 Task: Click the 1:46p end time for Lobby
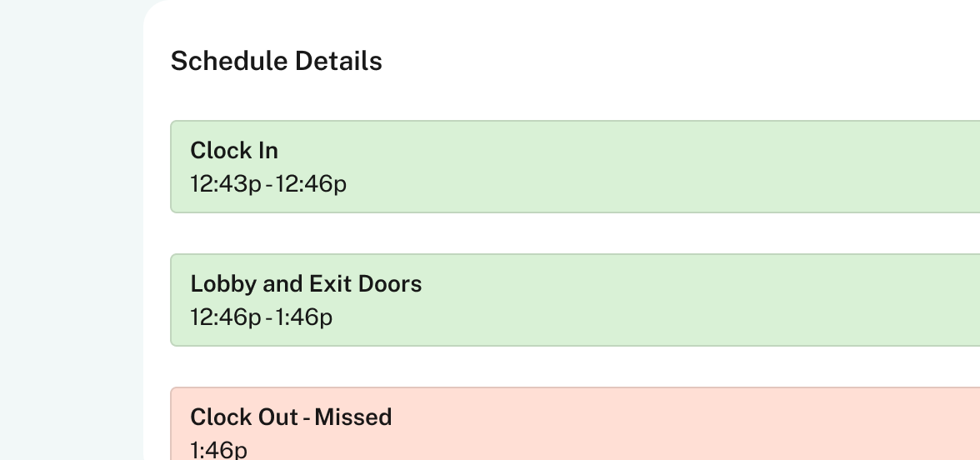click(304, 317)
